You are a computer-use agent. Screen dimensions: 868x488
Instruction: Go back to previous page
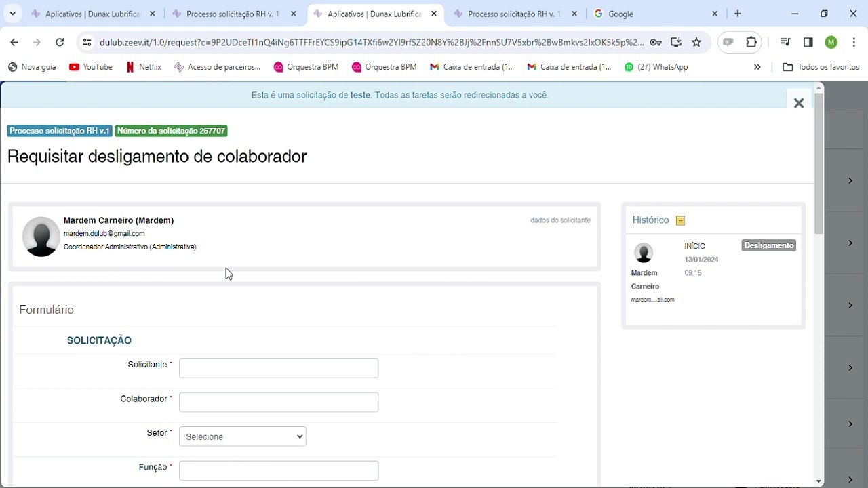click(x=14, y=42)
